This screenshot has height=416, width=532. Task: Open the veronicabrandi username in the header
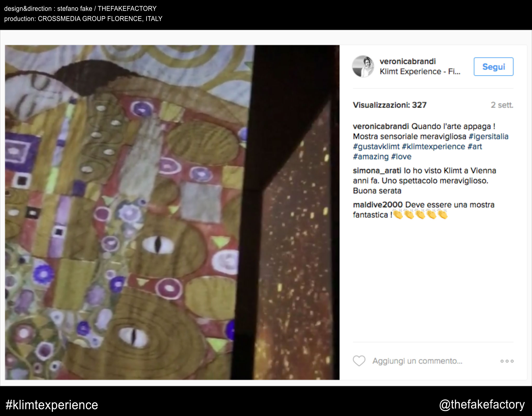[408, 61]
